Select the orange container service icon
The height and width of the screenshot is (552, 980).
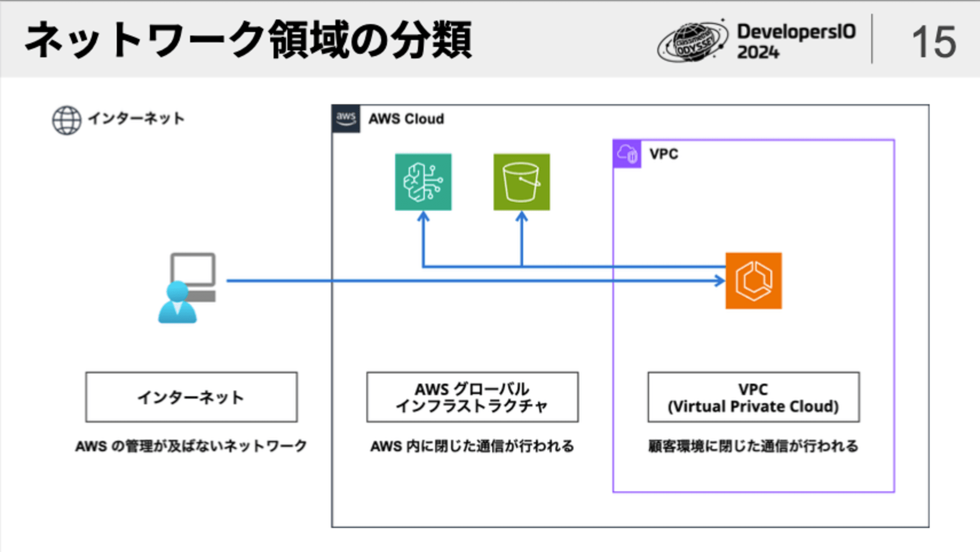click(754, 281)
